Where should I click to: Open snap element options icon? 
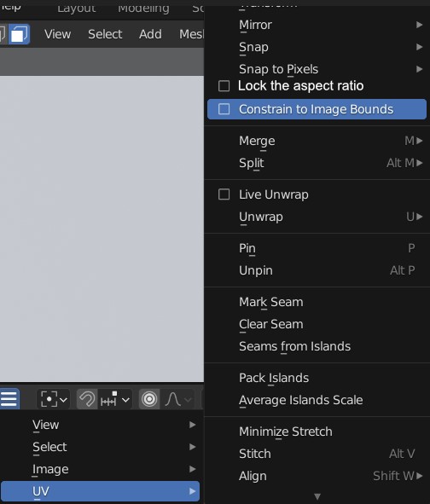[x=108, y=400]
